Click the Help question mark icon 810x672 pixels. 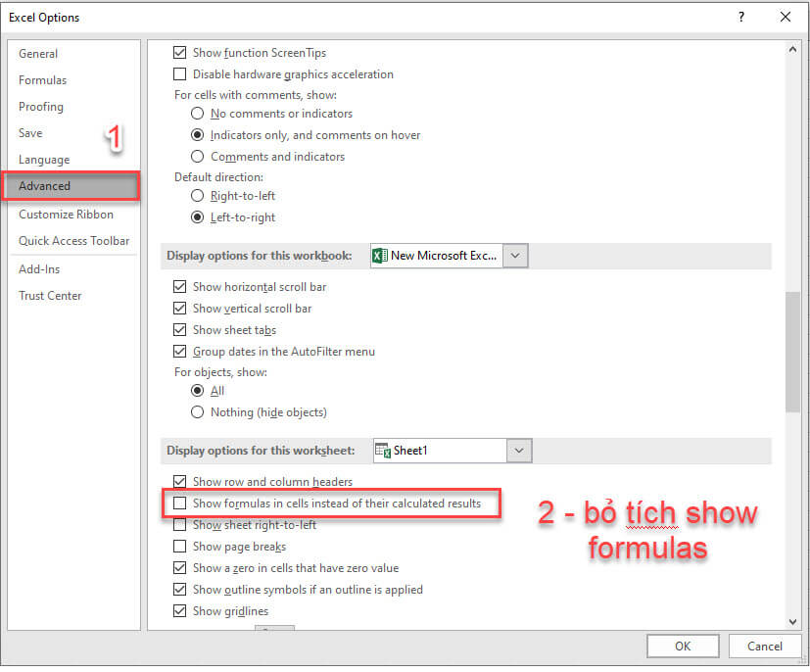(740, 17)
